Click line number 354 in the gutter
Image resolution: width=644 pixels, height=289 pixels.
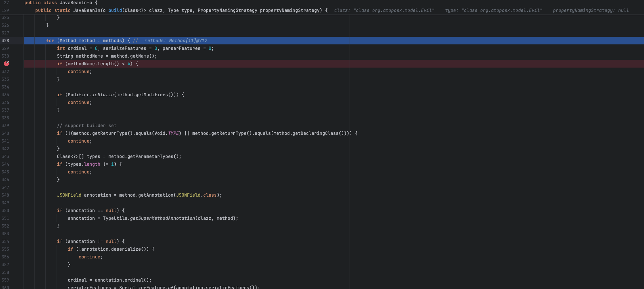click(5, 242)
